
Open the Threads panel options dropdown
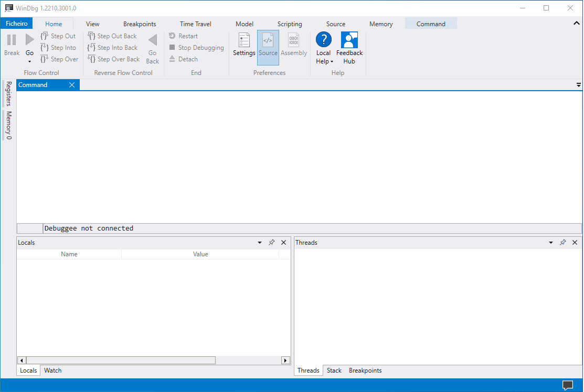pyautogui.click(x=551, y=243)
